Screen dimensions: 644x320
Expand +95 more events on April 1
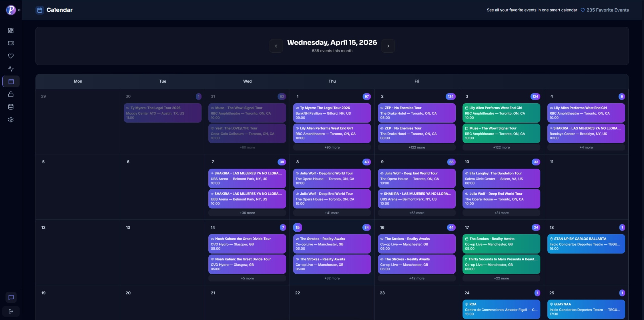coord(332,147)
